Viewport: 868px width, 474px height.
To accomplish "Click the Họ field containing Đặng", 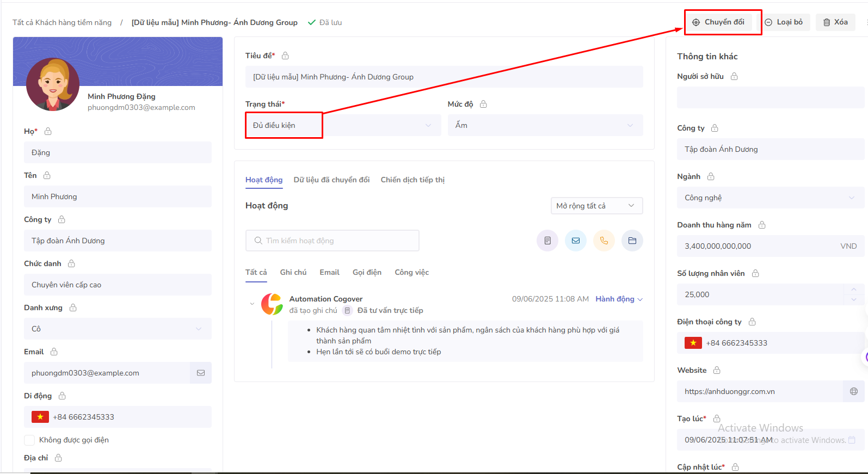I will (x=118, y=152).
